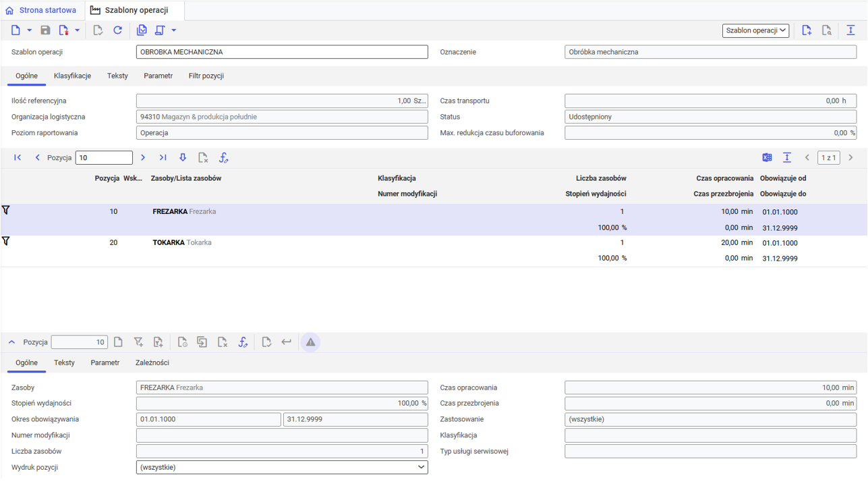This screenshot has height=484, width=868.
Task: Switch to the Klasyfikacje tab
Action: pyautogui.click(x=72, y=76)
